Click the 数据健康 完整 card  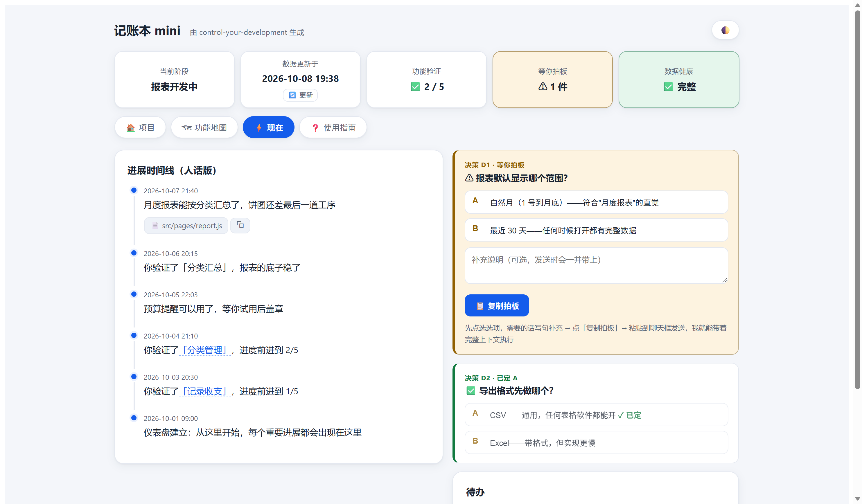[679, 80]
